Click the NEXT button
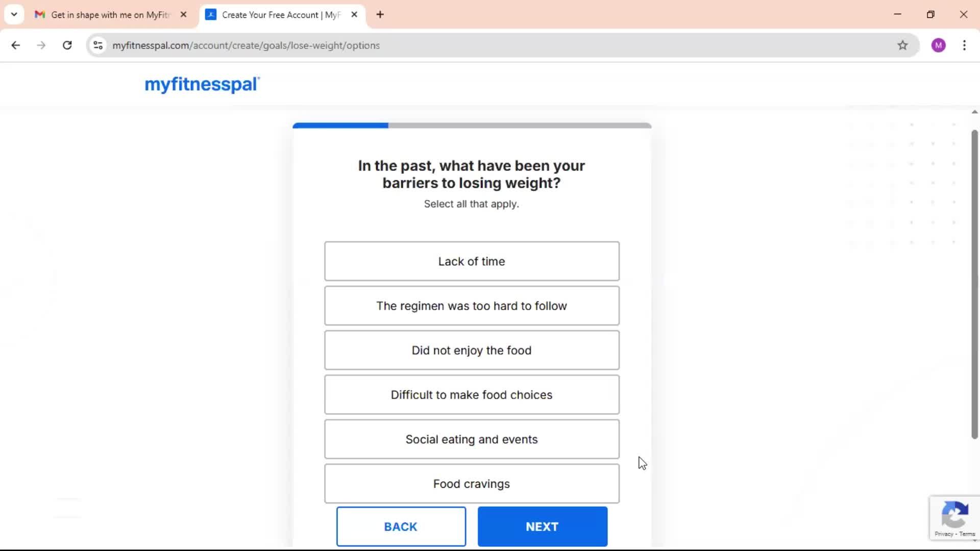The image size is (980, 551). (542, 527)
